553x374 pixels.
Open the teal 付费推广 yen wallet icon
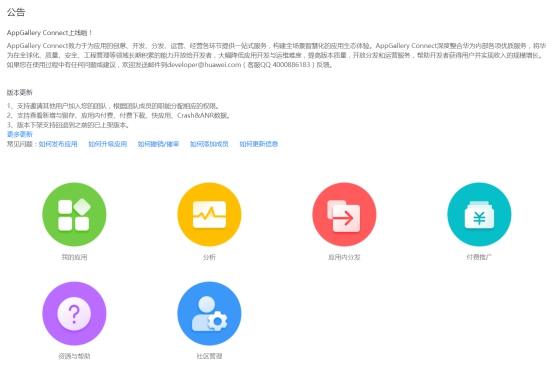(479, 214)
